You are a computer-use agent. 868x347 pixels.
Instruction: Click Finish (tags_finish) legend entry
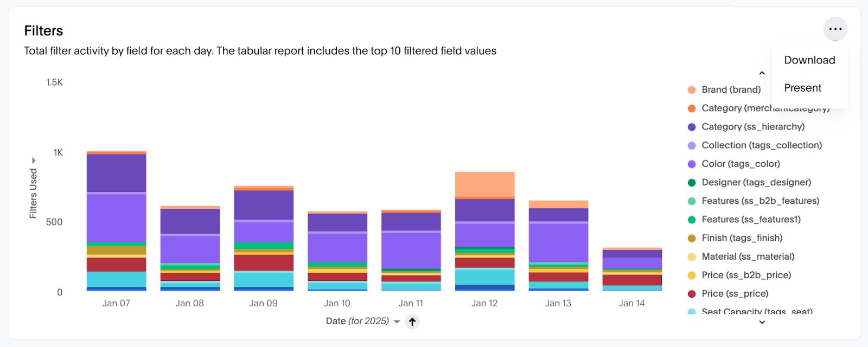(x=735, y=238)
